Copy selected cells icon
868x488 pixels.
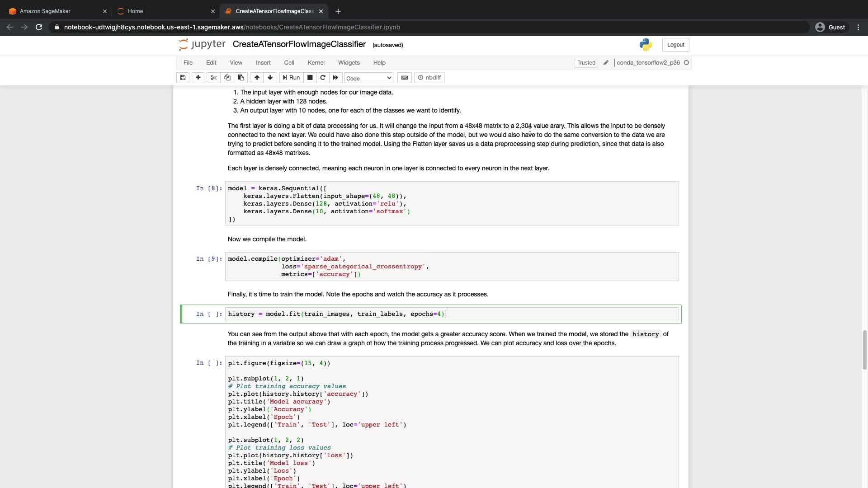click(227, 78)
